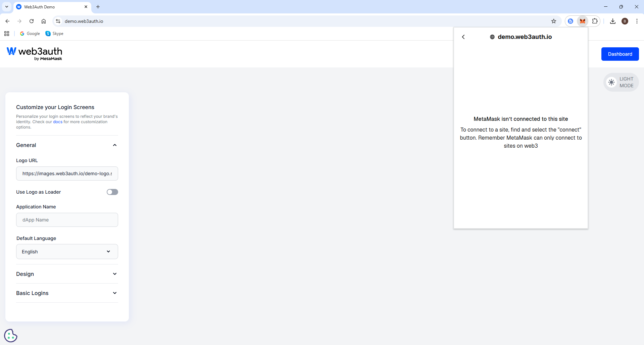This screenshot has height=345, width=644.
Task: Toggle the LIGHT MODE theme switch
Action: pyautogui.click(x=621, y=82)
